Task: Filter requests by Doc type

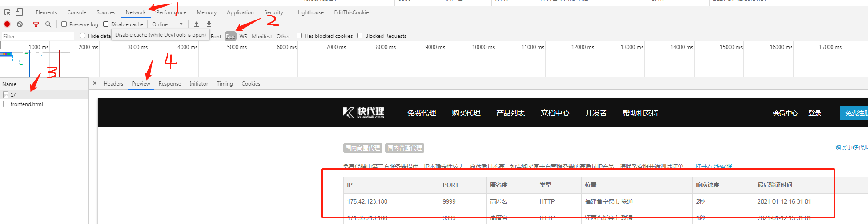Action: [230, 36]
